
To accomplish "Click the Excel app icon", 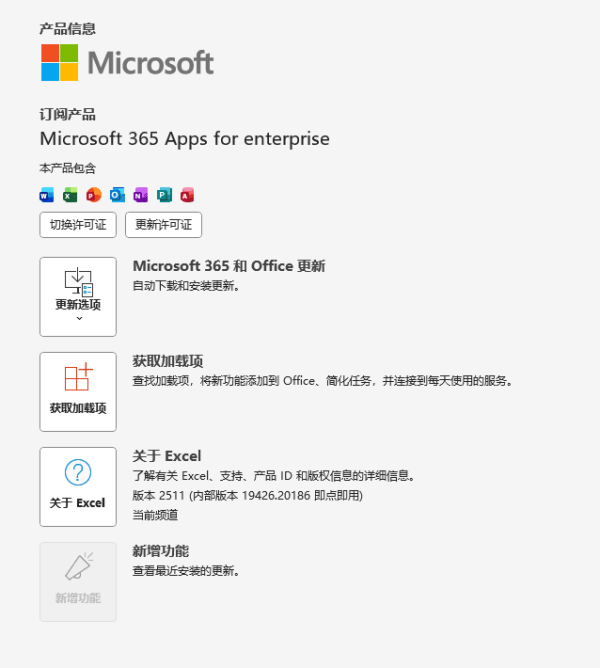I will coord(70,194).
